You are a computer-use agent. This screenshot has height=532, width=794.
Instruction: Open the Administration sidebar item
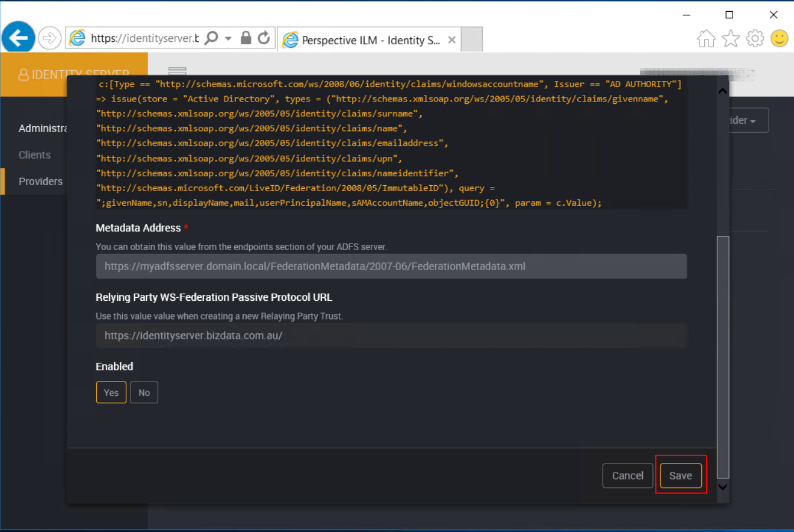click(x=43, y=128)
